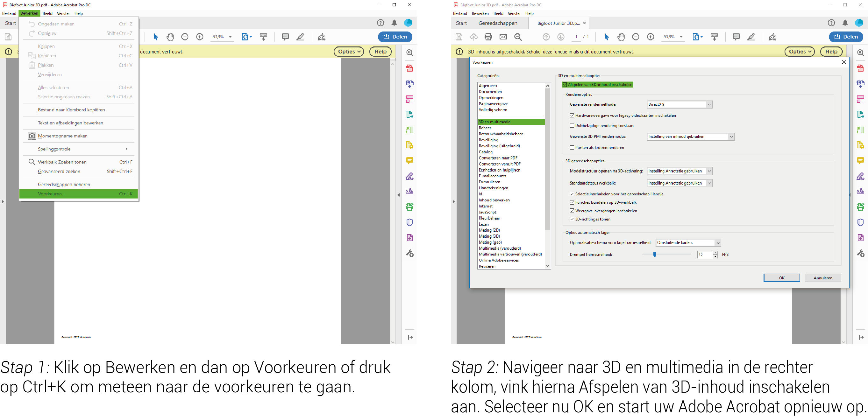Switch to Gereedschappen tab in right window
The image size is (868, 420).
[x=498, y=23]
